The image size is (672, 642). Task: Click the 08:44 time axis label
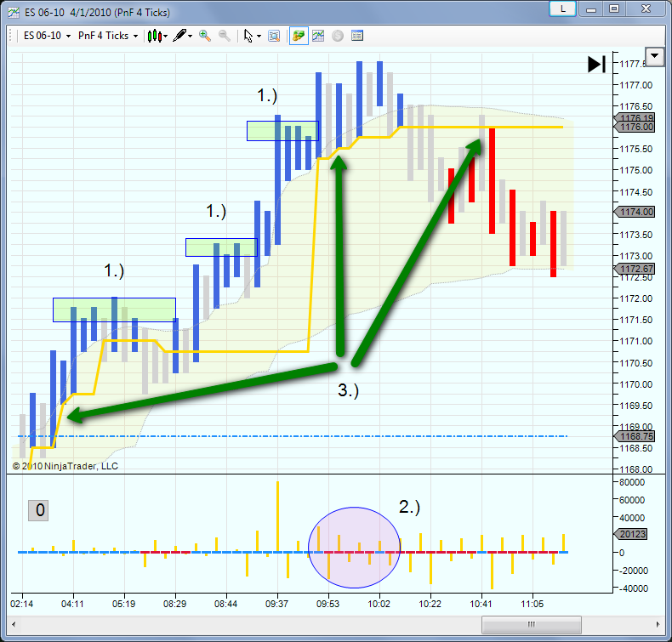226,604
